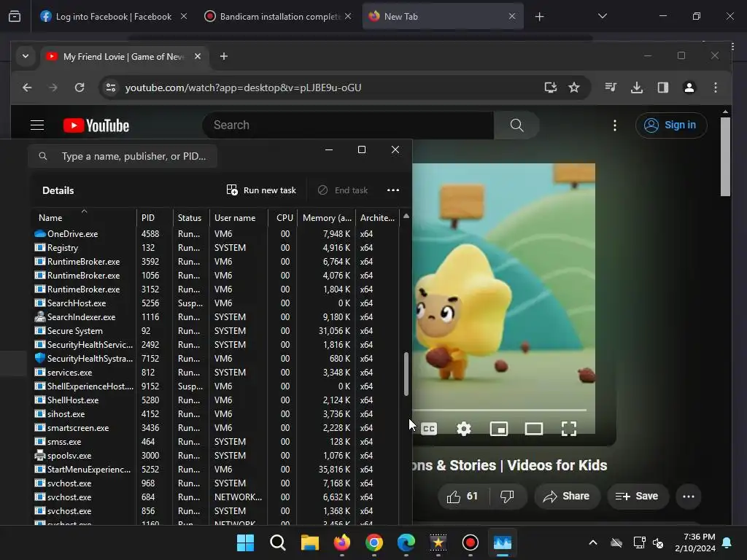Sort by Memory column header

click(x=326, y=217)
